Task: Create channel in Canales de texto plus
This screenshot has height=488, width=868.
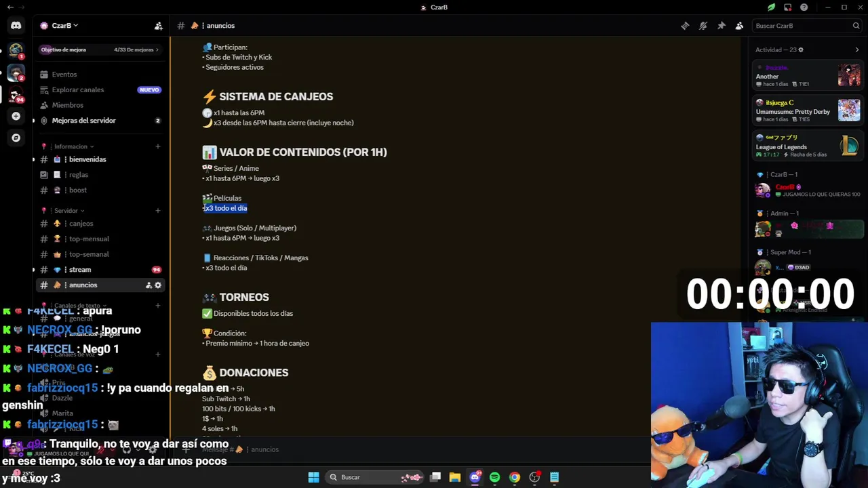Action: click(158, 306)
